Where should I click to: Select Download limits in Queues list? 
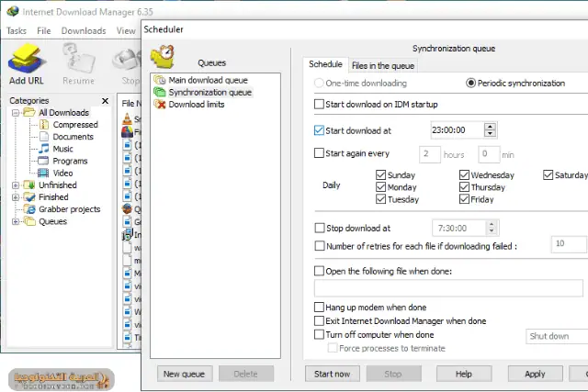(196, 104)
